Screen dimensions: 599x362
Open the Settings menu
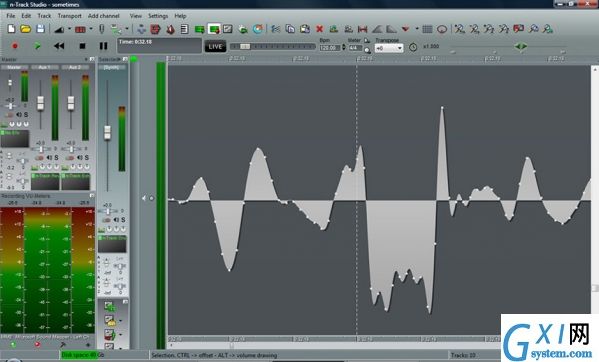[158, 16]
